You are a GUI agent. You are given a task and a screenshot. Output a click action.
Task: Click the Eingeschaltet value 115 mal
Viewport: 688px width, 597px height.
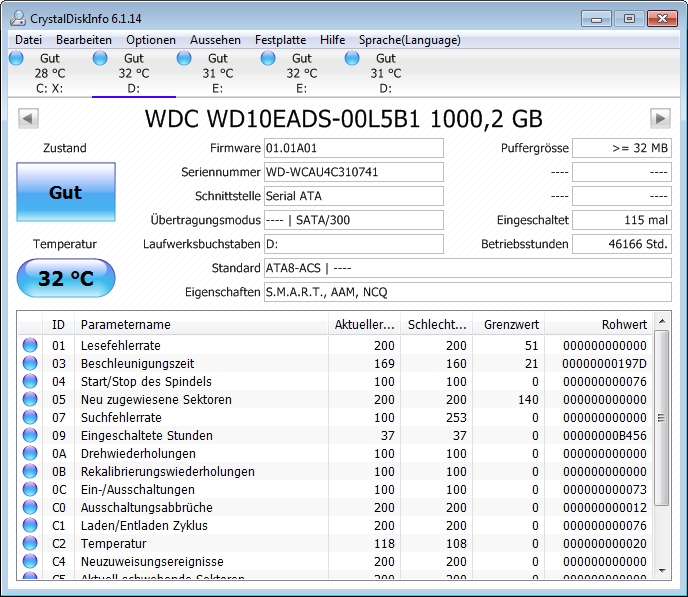point(622,220)
